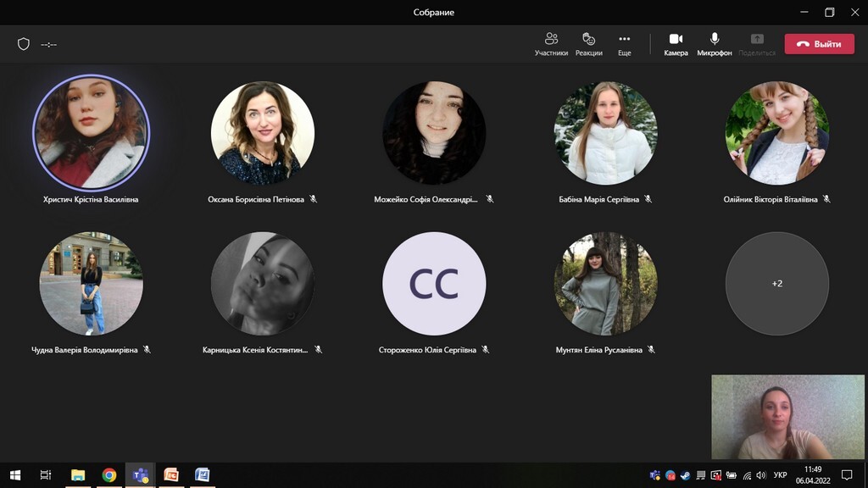Click the system tray volume icon
This screenshot has height=488, width=868.
pyautogui.click(x=761, y=475)
